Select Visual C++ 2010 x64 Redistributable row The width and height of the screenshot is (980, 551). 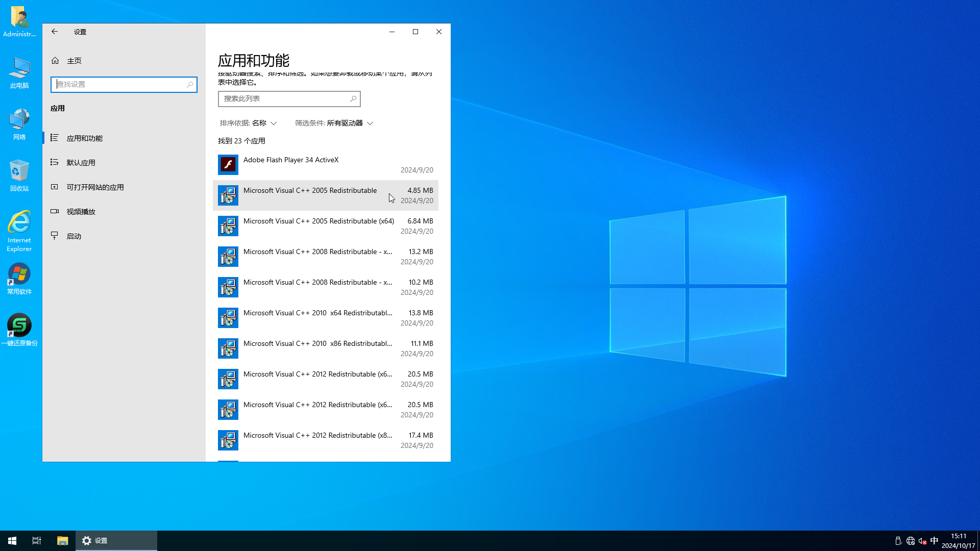326,318
